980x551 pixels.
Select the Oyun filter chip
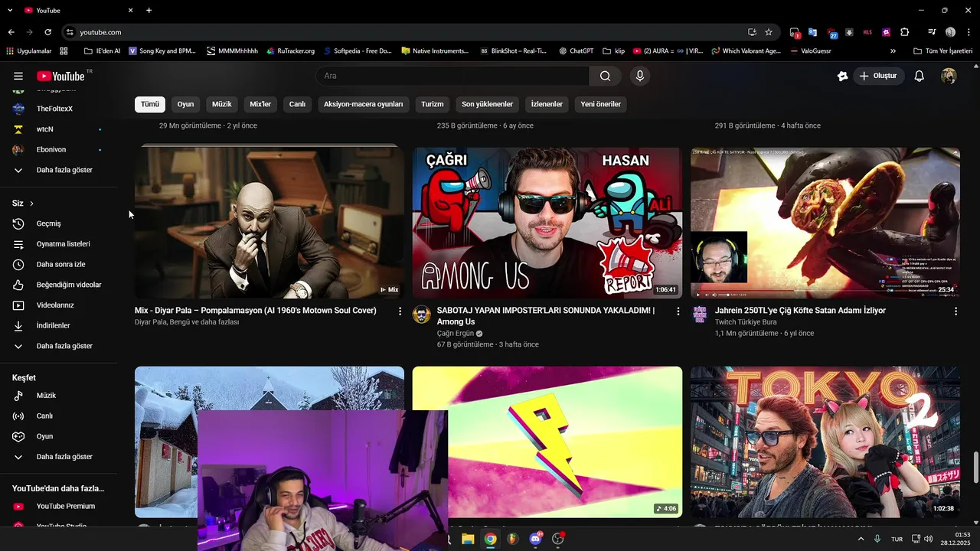pyautogui.click(x=186, y=104)
